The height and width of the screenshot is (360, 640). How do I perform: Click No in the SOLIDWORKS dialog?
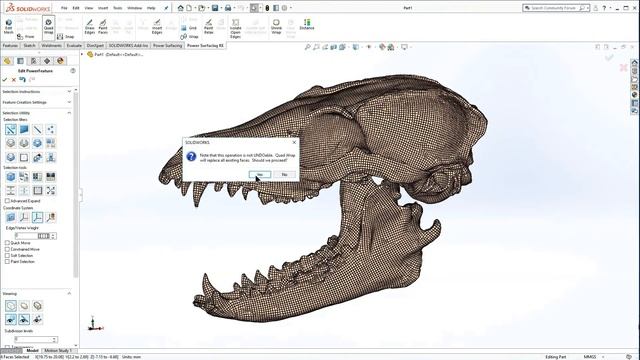tap(284, 174)
